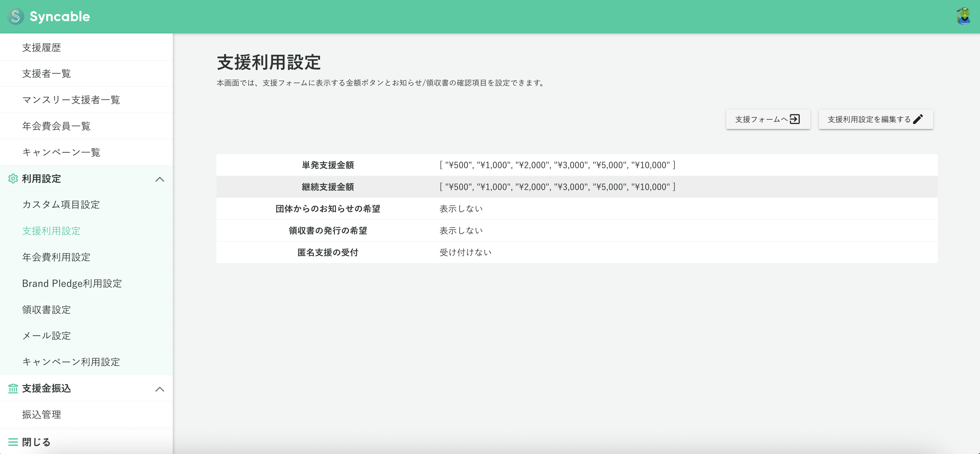Open 支援者一覧 from the sidebar menu

point(46,73)
